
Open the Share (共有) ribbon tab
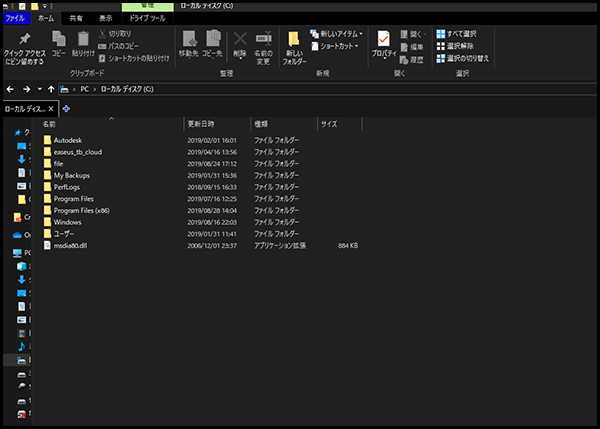(77, 18)
